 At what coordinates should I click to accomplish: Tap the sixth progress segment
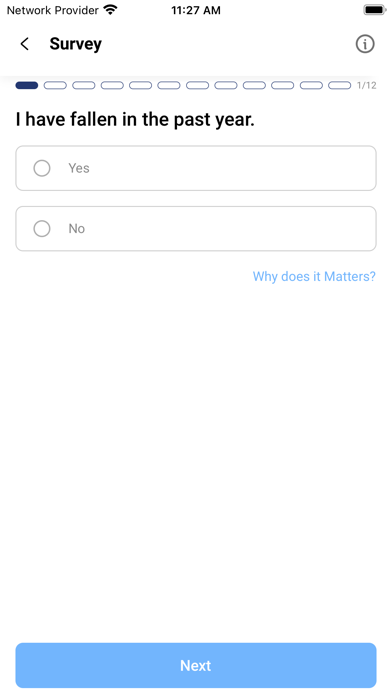169,85
